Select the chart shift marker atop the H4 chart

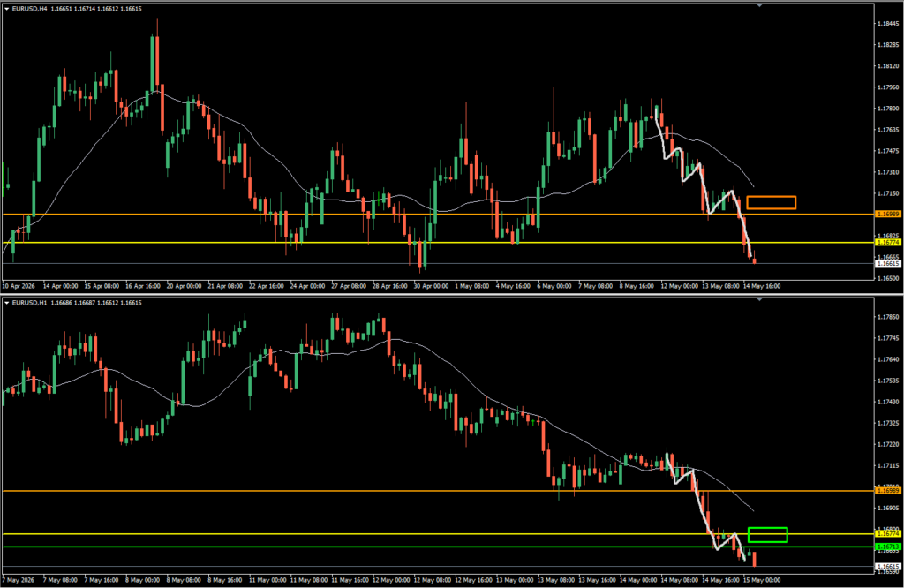tap(759, 5)
